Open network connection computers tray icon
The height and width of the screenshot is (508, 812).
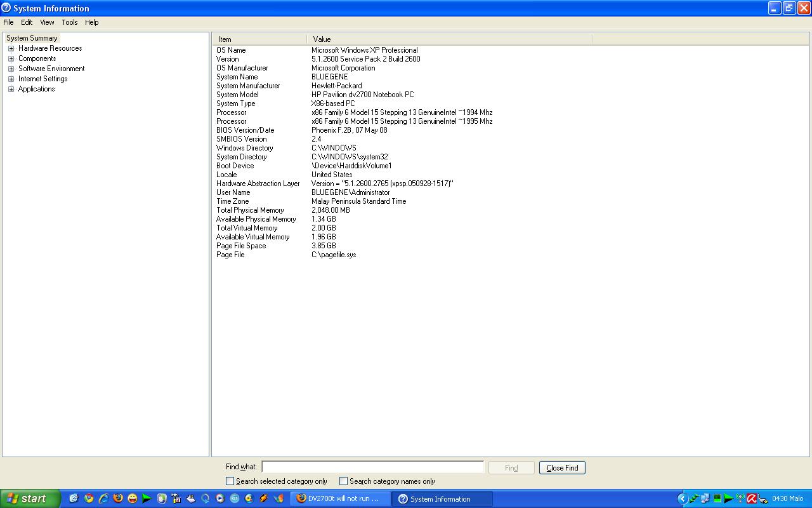(x=705, y=498)
